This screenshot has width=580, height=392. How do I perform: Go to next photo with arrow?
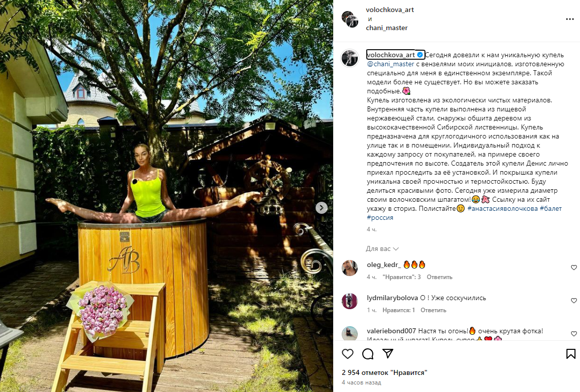click(321, 208)
